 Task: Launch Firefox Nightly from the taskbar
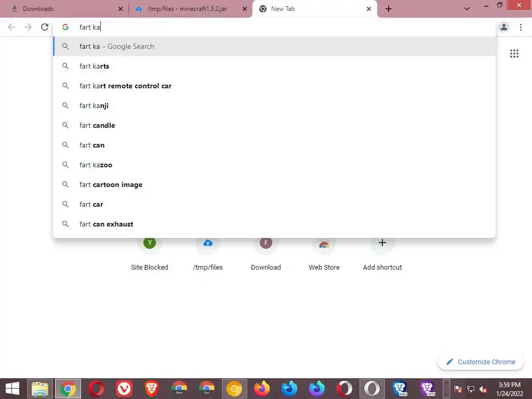tap(317, 389)
